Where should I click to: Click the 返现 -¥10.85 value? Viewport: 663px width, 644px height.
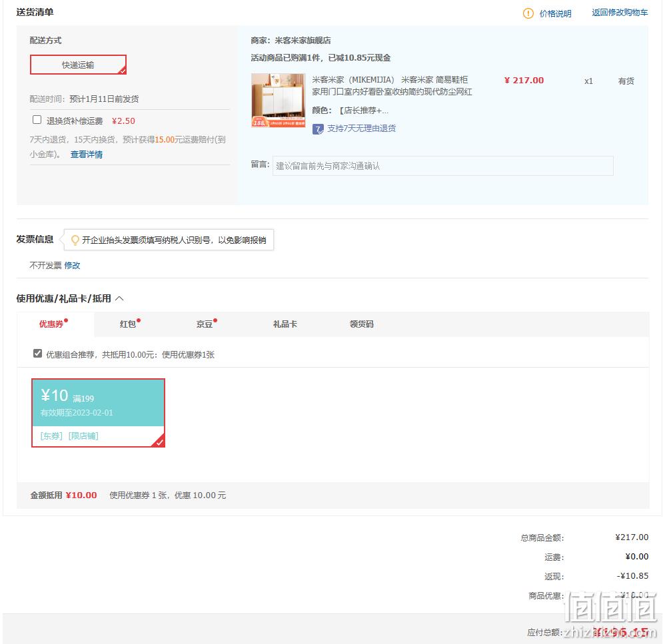click(x=632, y=575)
